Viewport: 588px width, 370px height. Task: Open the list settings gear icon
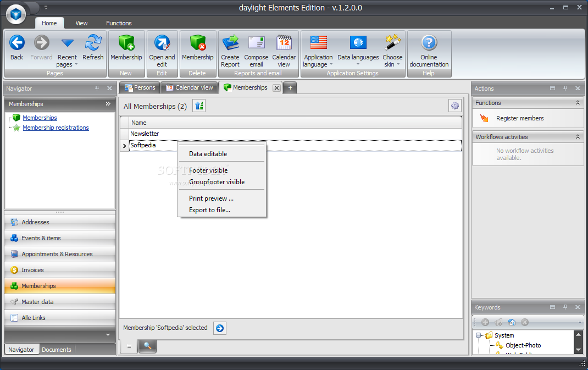[454, 106]
